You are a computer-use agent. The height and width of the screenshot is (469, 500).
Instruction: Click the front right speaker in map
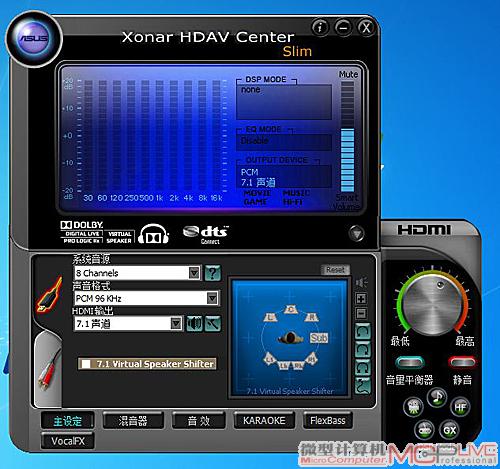pos(311,317)
